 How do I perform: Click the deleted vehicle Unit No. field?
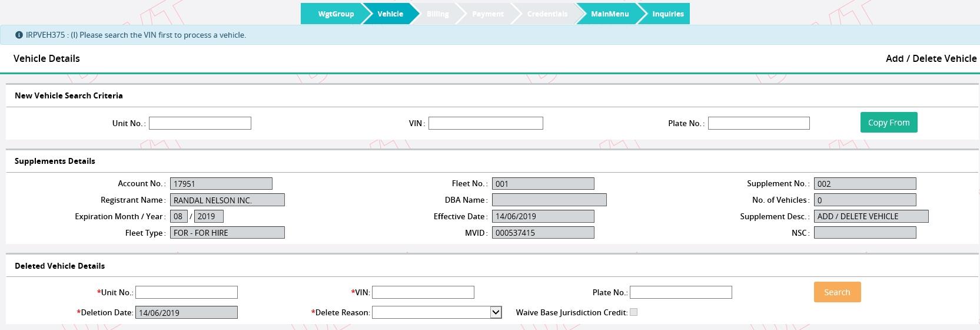(187, 292)
